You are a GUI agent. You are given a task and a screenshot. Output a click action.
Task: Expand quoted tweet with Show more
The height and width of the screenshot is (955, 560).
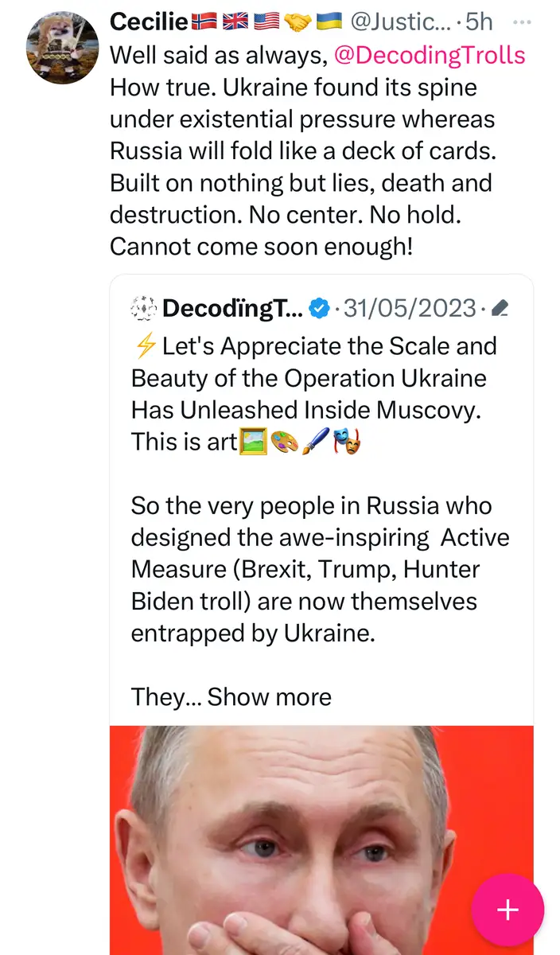(269, 697)
